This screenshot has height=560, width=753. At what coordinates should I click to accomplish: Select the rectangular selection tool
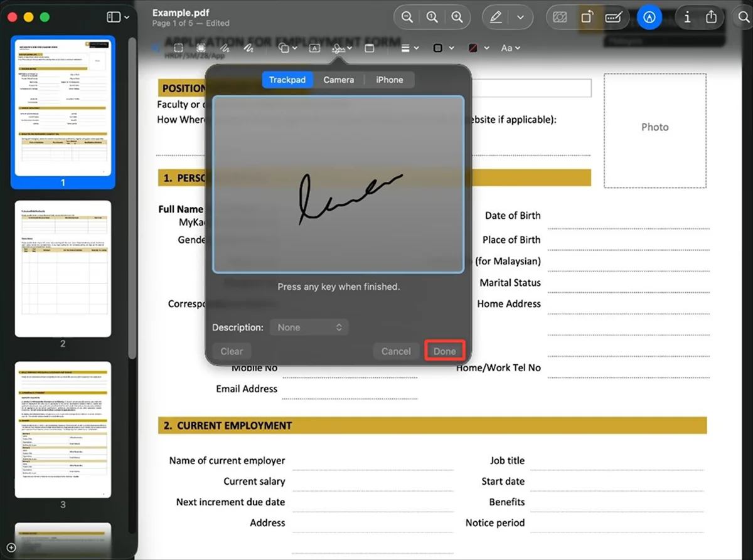coord(178,48)
